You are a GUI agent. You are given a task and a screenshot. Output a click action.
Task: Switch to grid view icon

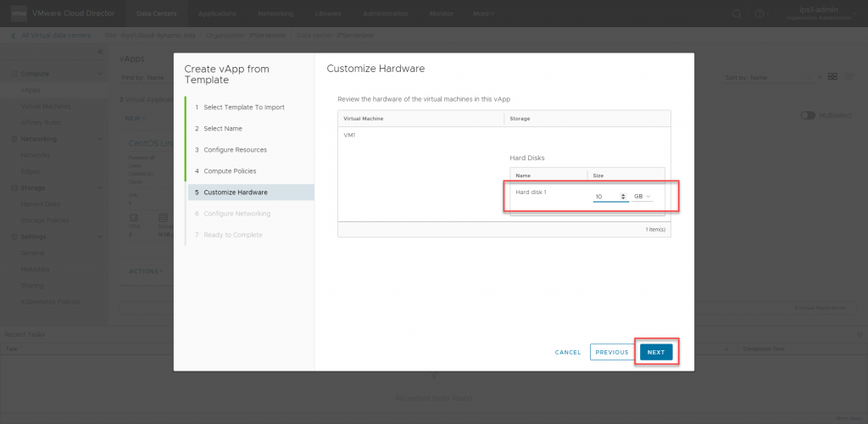click(x=832, y=77)
